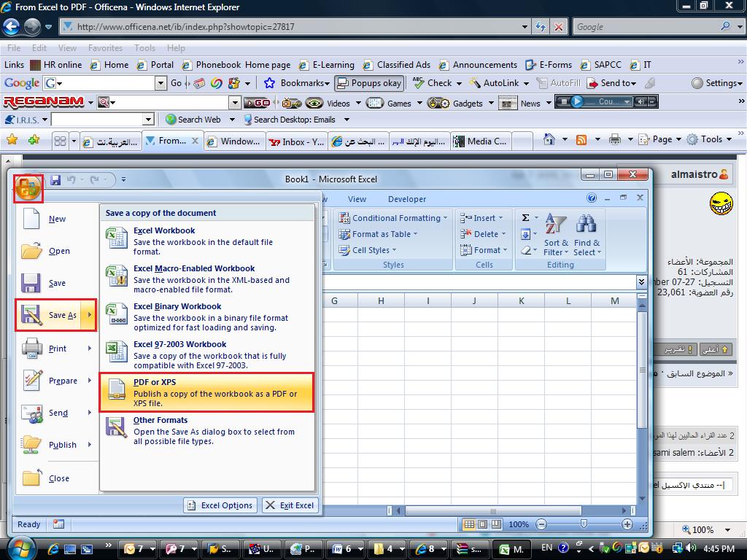Expand the Print submenu arrow
This screenshot has width=747, height=560.
(90, 348)
